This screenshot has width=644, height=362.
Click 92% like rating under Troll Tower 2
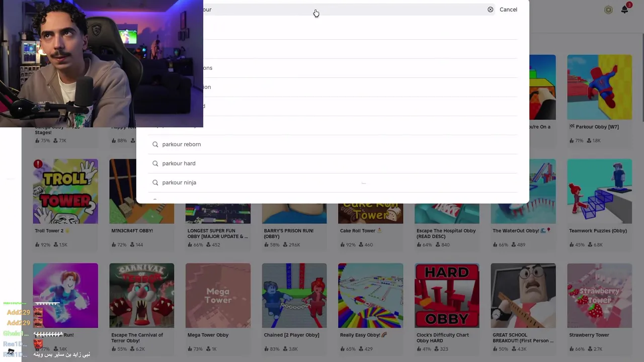pos(43,245)
